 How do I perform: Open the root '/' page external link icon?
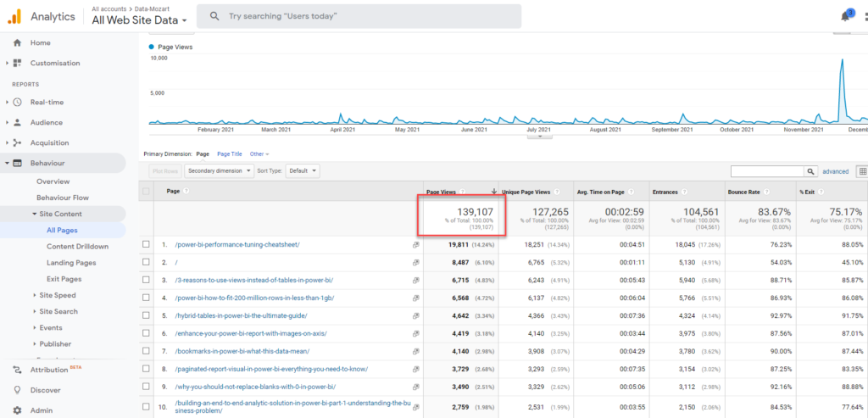pos(415,263)
